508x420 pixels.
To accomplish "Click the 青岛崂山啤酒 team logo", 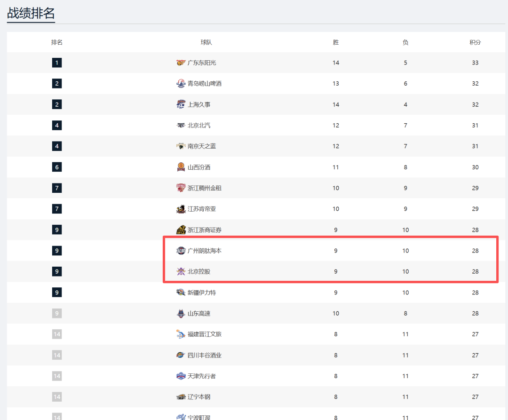I will (x=181, y=84).
